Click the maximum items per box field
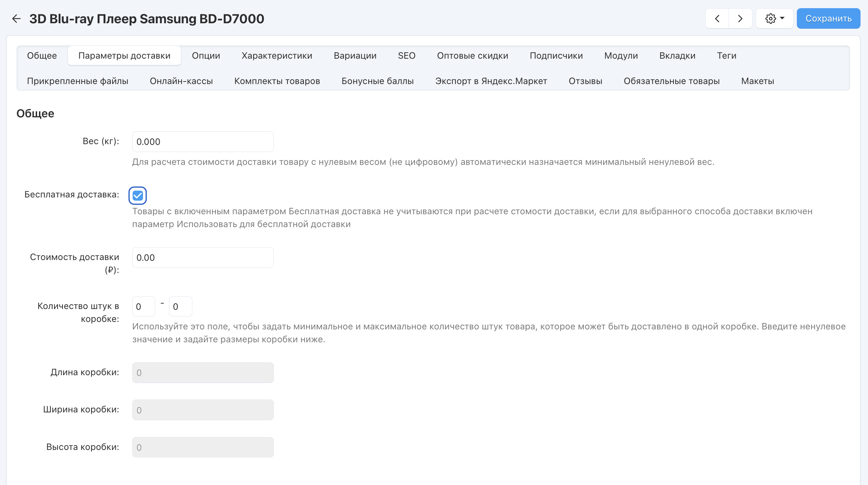868x485 pixels. tap(181, 307)
